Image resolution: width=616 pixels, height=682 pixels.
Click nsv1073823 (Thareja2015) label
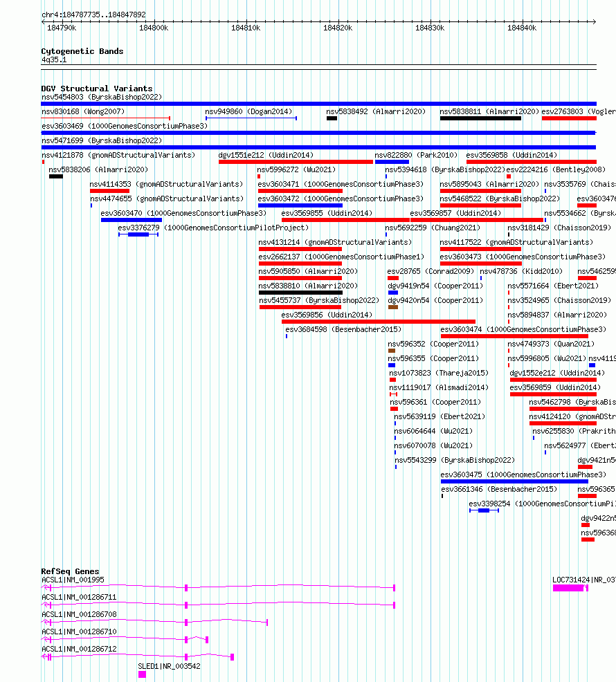pyautogui.click(x=439, y=374)
